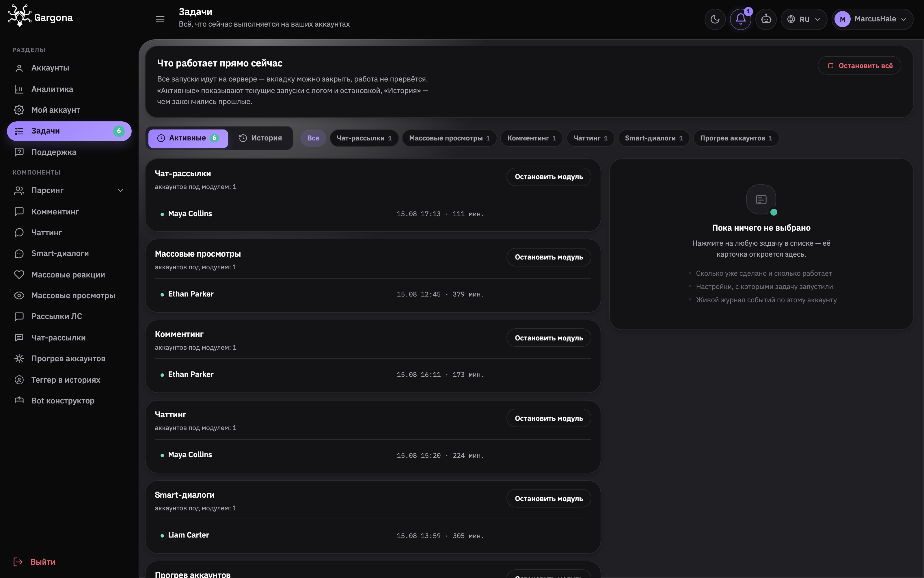The height and width of the screenshot is (578, 924).
Task: Click the globe language icon
Action: tap(791, 19)
